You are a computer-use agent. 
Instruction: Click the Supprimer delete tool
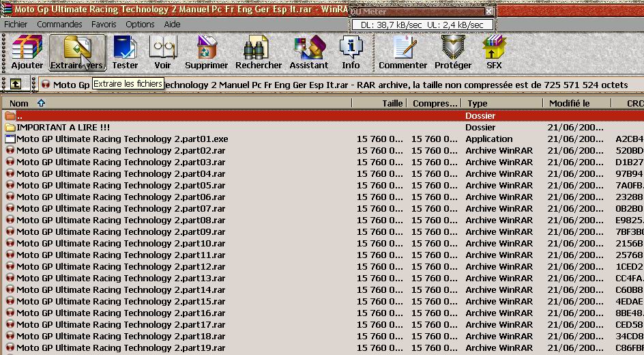click(206, 52)
